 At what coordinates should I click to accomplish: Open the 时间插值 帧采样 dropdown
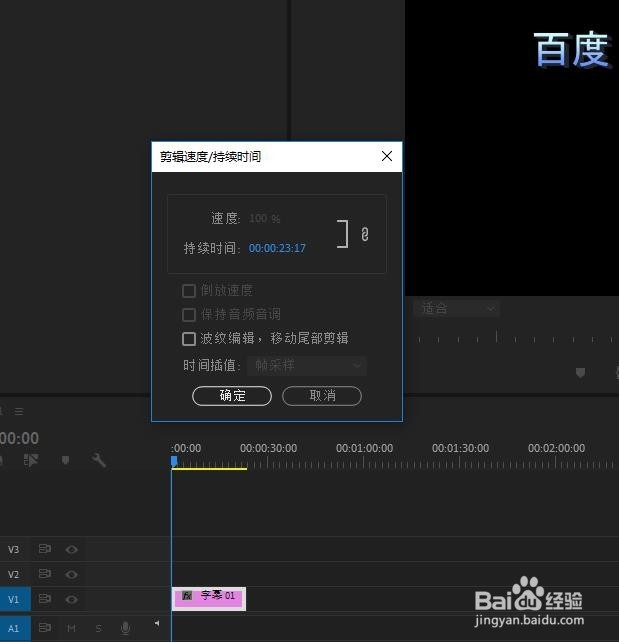tap(307, 365)
